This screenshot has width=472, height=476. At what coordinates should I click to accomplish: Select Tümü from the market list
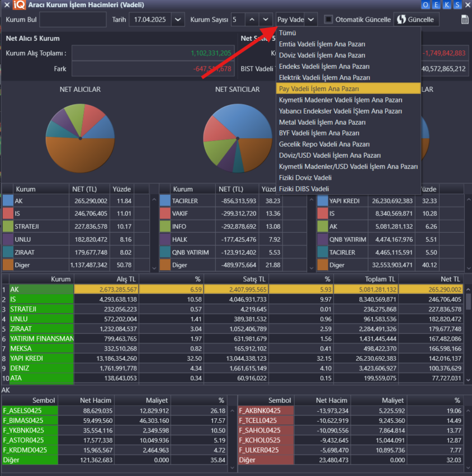(348, 33)
